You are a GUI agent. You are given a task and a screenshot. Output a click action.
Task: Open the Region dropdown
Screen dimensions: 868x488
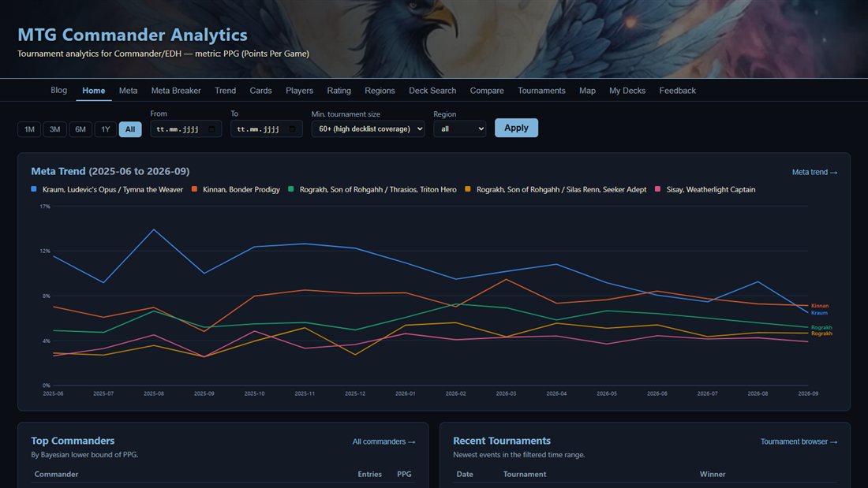pos(459,129)
